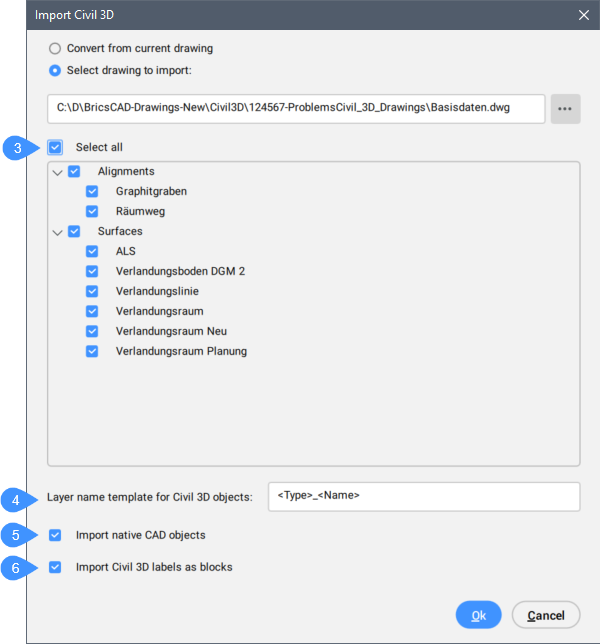Screen dimensions: 600x644
Task: Uncheck the Alignments group checkbox
Action: coord(75,172)
